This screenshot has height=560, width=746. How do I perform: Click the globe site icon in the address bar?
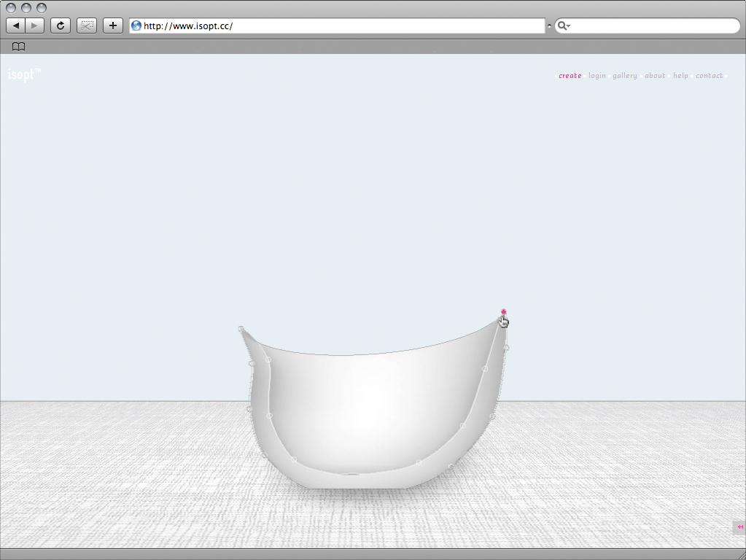136,26
